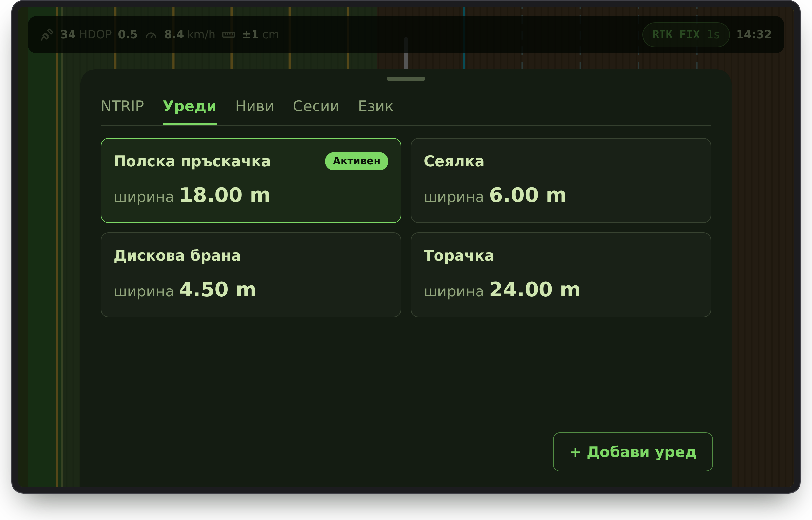Click the speedometer icon
This screenshot has height=520, width=812.
(x=151, y=35)
